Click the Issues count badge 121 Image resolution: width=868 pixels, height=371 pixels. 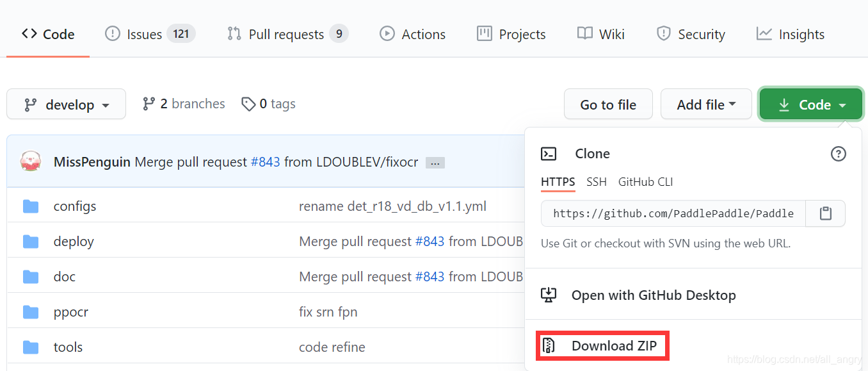pyautogui.click(x=181, y=34)
